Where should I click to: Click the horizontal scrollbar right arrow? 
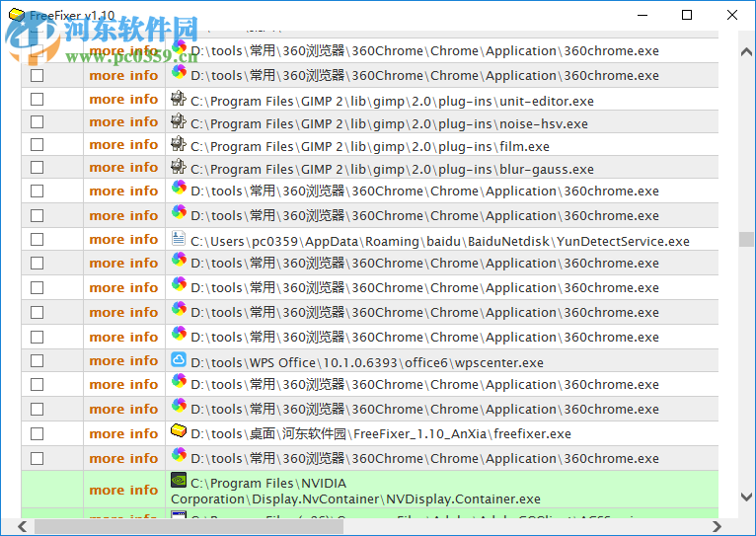coord(717,526)
